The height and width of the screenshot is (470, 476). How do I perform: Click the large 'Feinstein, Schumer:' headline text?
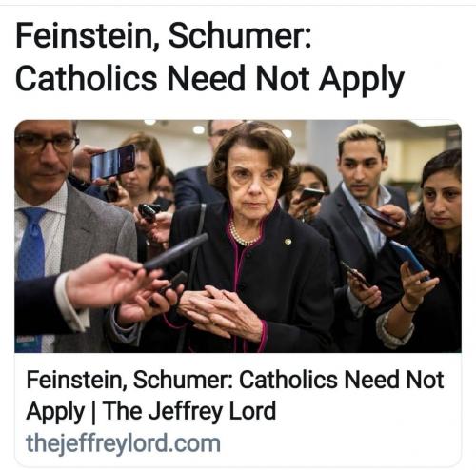164,36
